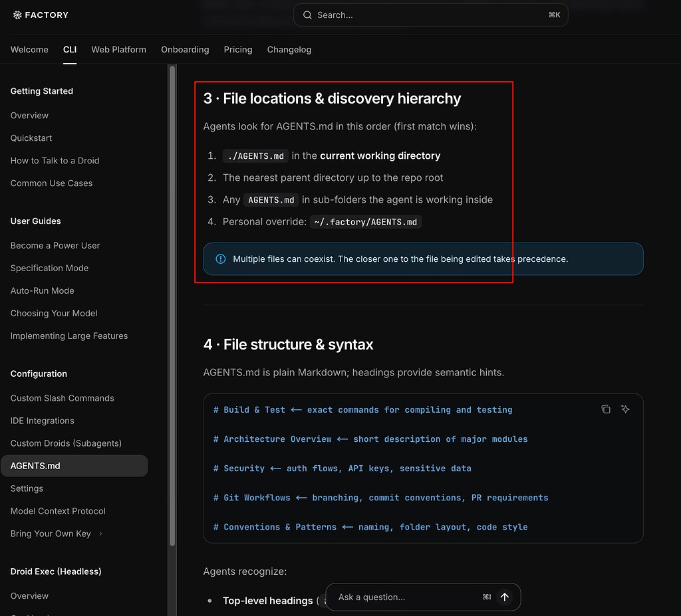Open the Changelog tab
This screenshot has width=681, height=616.
tap(289, 49)
